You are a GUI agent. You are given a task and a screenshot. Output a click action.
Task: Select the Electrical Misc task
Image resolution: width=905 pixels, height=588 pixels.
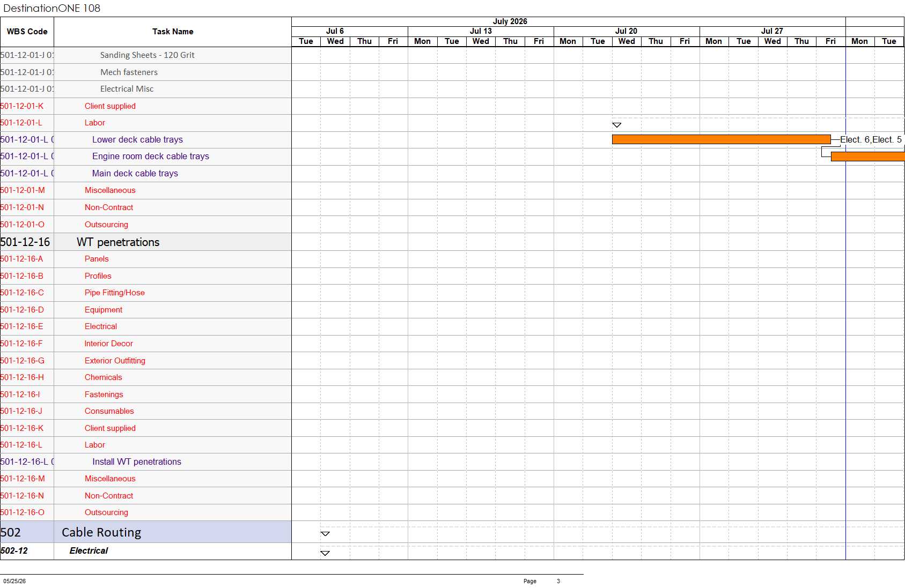[x=127, y=89]
